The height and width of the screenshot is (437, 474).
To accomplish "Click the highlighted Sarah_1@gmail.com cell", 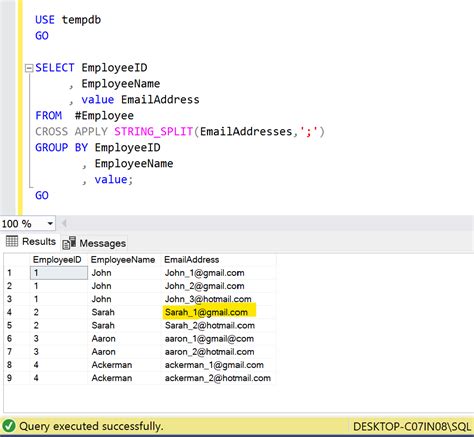I will tap(219, 312).
